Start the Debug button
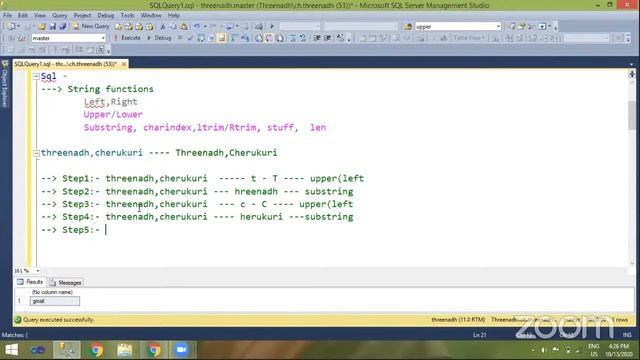 159,38
